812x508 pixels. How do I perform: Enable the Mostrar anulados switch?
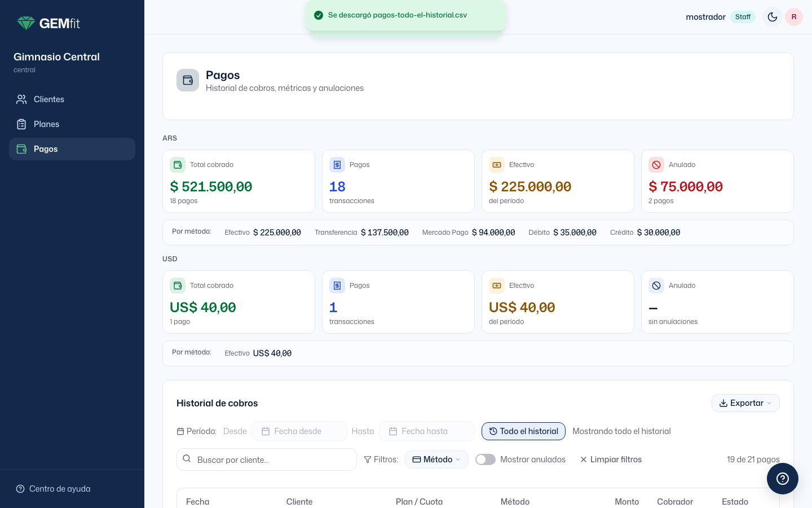click(486, 459)
